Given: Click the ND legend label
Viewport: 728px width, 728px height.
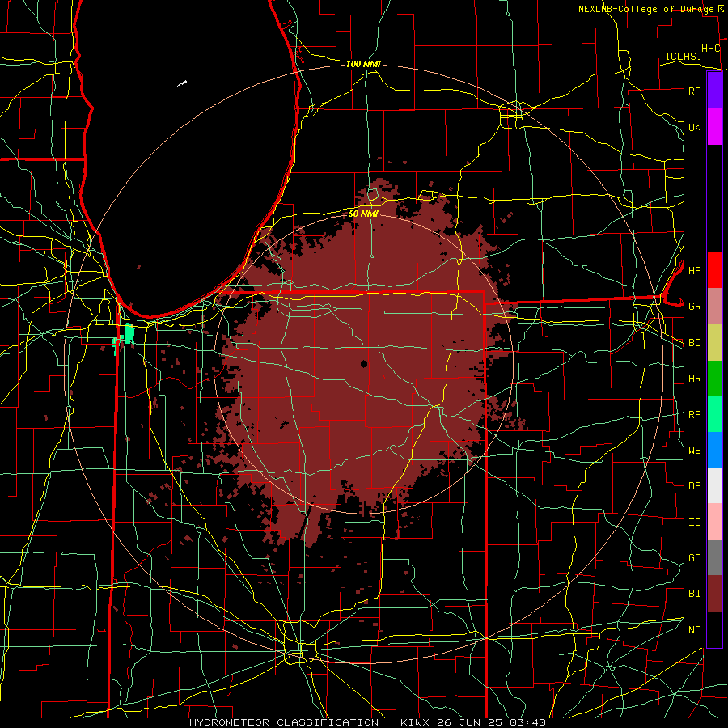Looking at the screenshot, I should point(694,630).
